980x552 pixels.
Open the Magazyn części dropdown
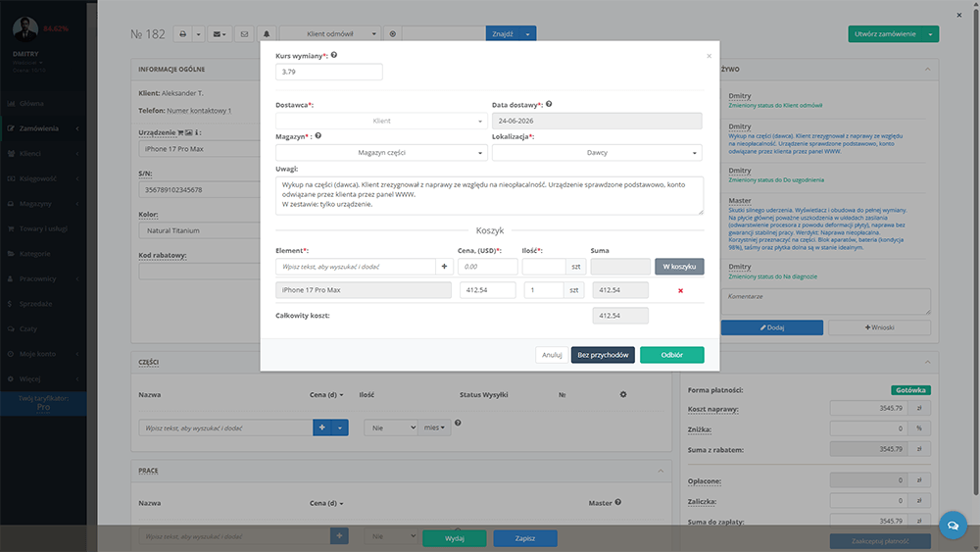(381, 153)
